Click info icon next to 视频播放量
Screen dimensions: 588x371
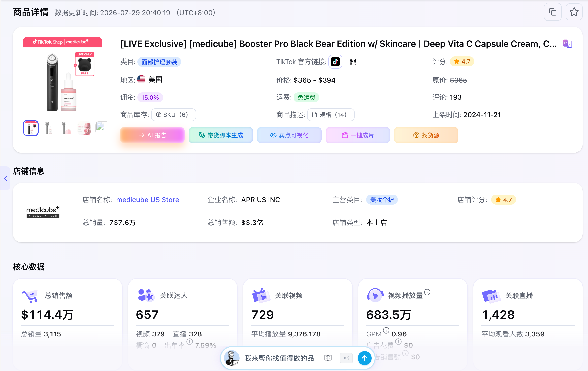pyautogui.click(x=427, y=292)
